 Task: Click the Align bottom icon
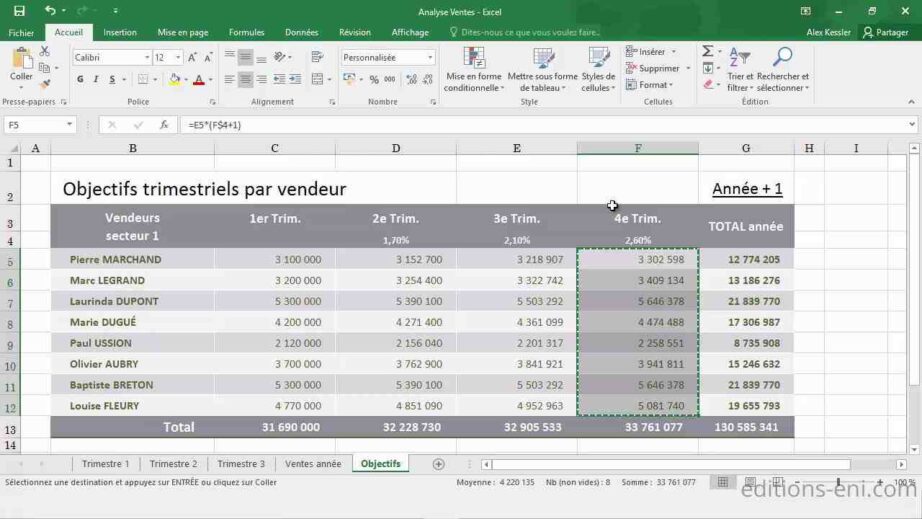click(x=262, y=57)
